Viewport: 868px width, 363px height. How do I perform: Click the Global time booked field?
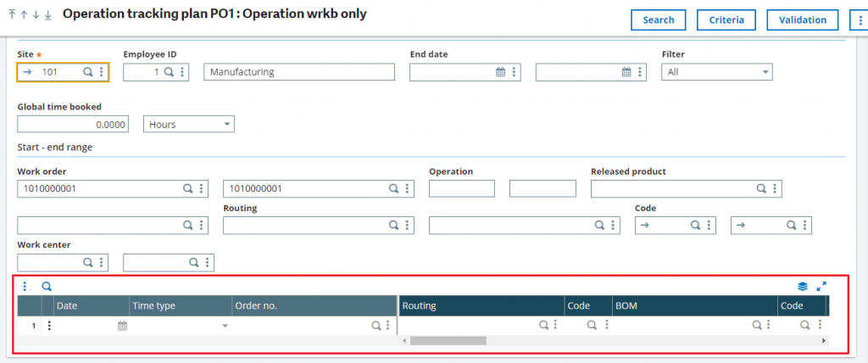72,125
